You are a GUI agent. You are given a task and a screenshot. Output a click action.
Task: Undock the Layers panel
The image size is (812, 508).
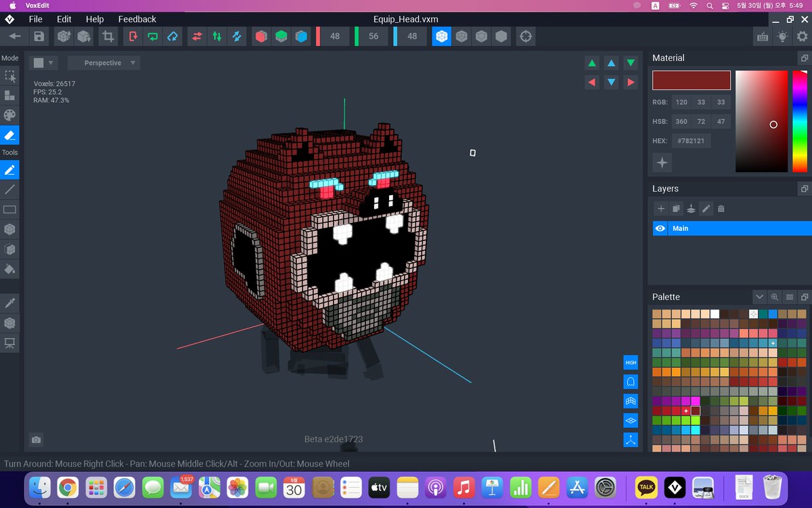[804, 189]
